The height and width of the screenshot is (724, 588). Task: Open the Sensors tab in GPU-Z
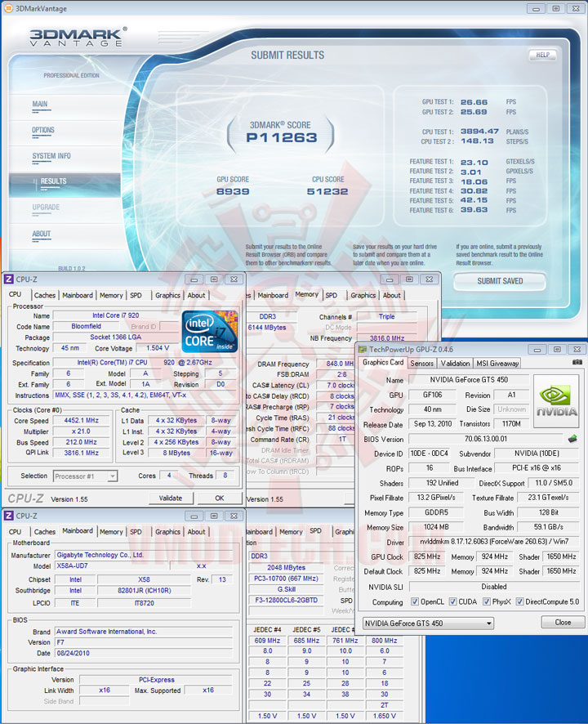[422, 364]
